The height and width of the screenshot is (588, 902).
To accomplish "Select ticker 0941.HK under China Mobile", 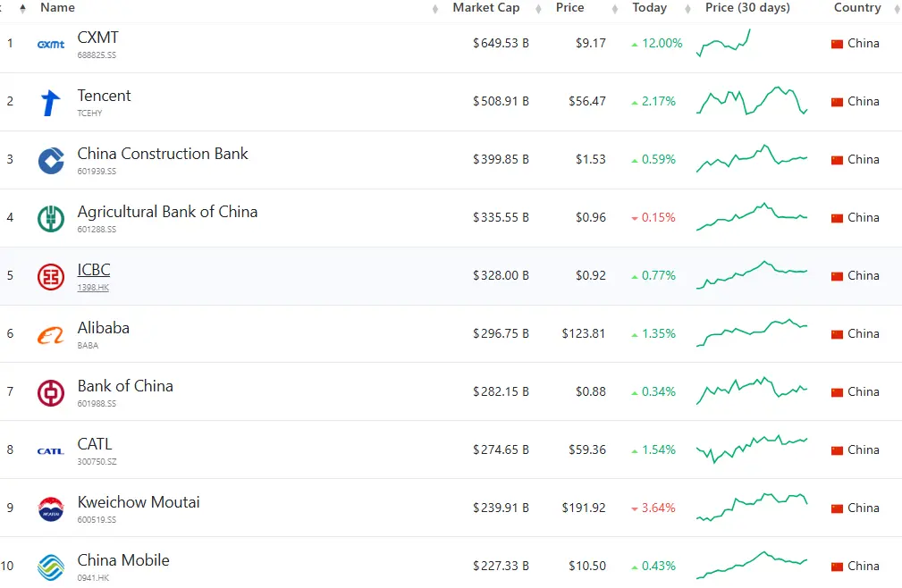I will point(93,577).
